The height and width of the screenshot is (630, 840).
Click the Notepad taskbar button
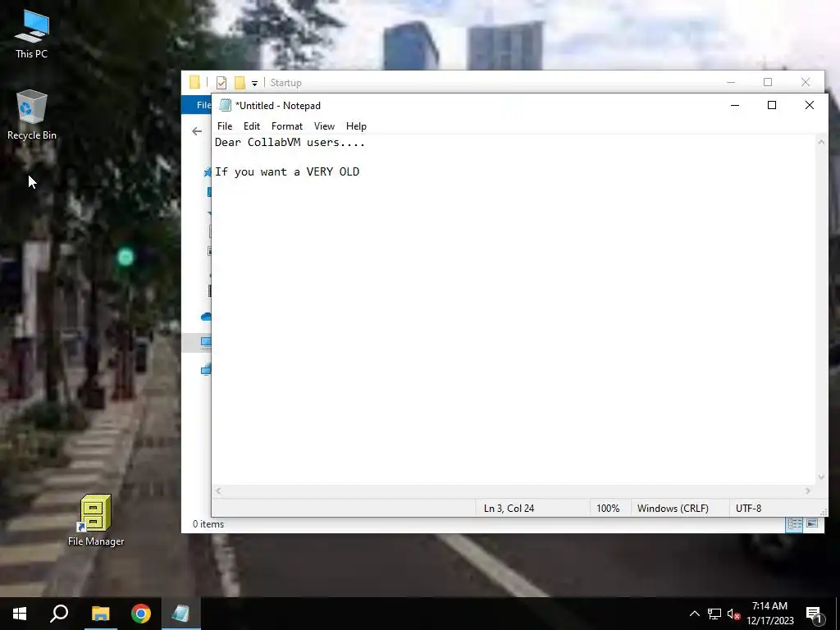coord(181,614)
